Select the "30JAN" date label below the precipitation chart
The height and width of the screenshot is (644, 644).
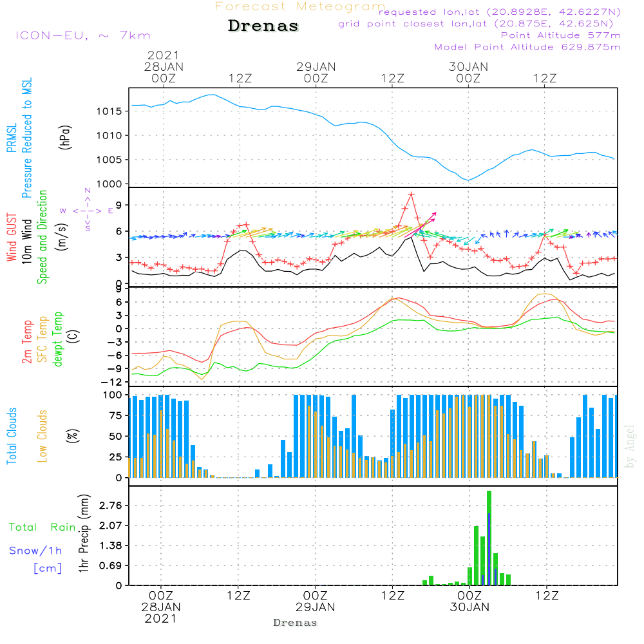(x=469, y=607)
